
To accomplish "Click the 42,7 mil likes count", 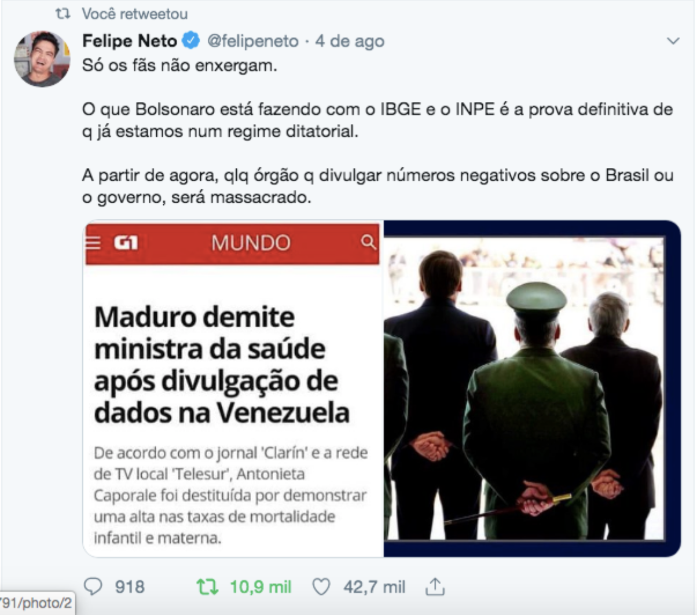I will [x=374, y=587].
